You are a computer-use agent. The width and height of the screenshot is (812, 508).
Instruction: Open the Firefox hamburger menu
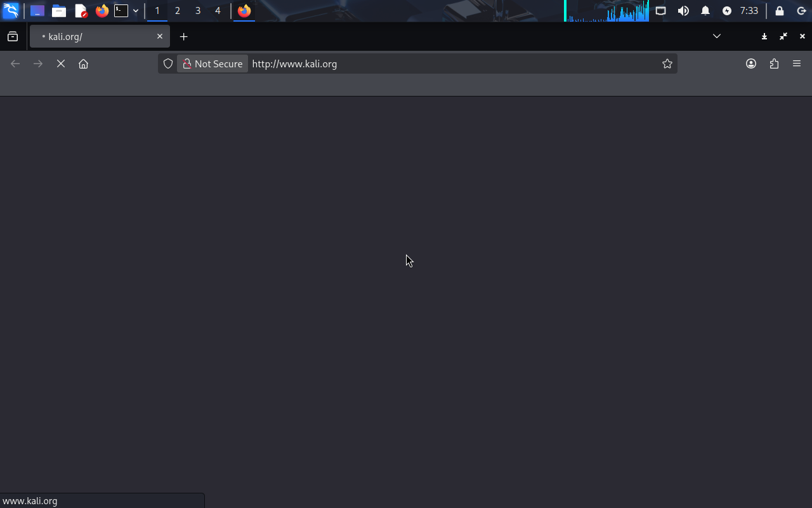tap(797, 63)
